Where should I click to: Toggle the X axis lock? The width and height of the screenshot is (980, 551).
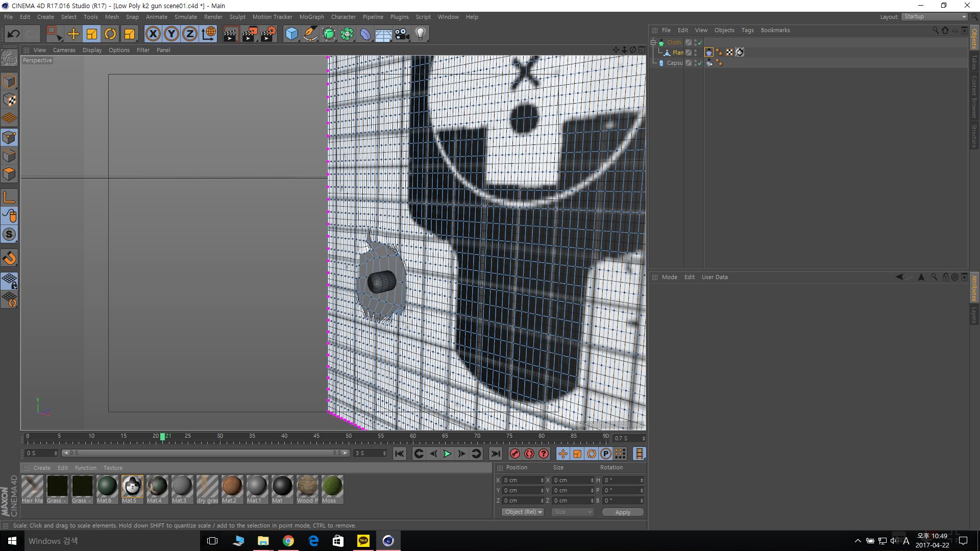[153, 34]
